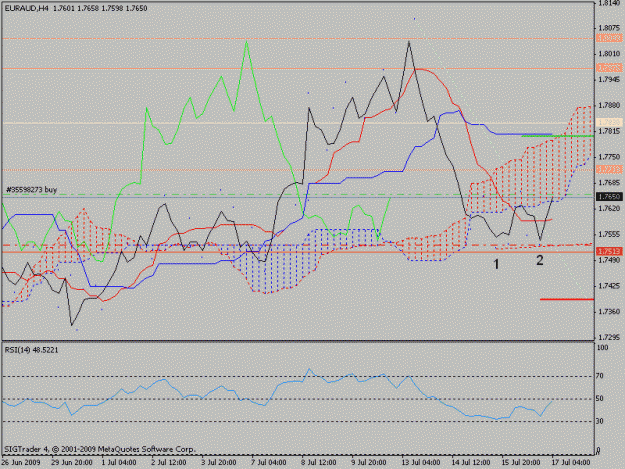Click the 1.7685 price axis label

tap(610, 182)
